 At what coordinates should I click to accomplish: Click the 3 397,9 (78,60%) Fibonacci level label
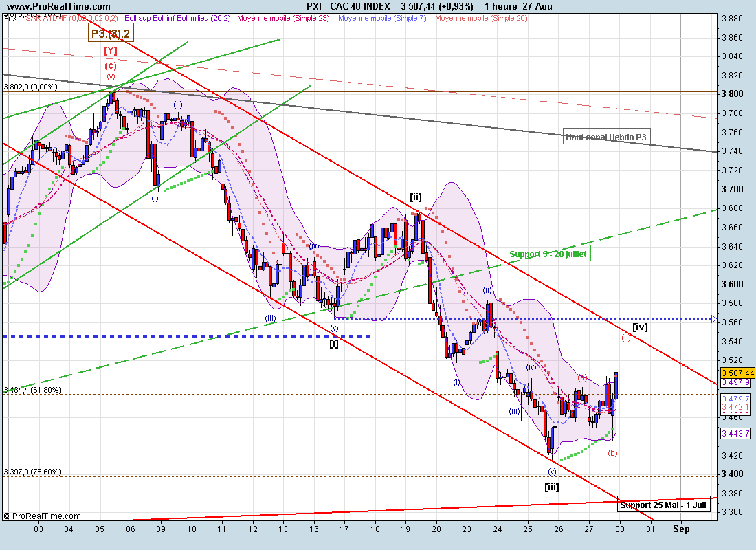(32, 472)
